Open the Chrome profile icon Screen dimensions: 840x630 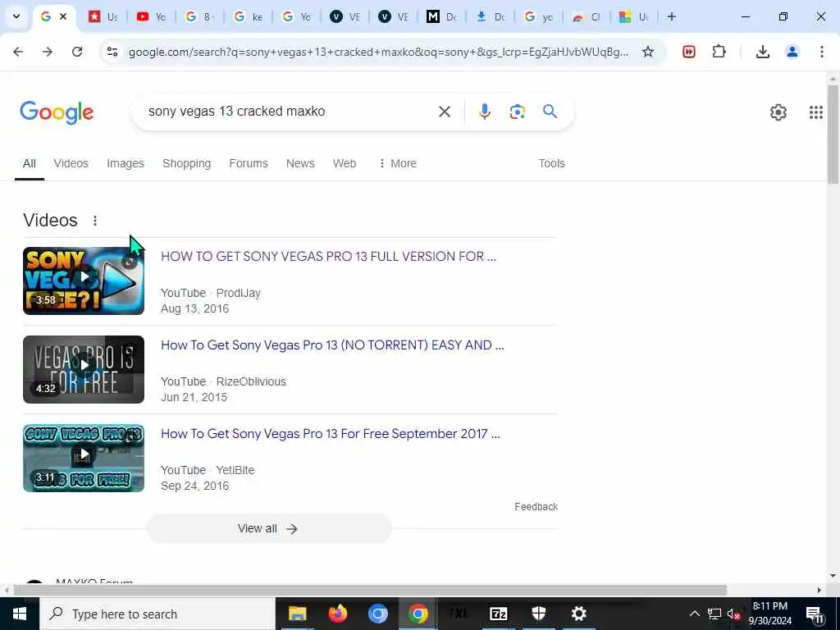click(x=792, y=52)
